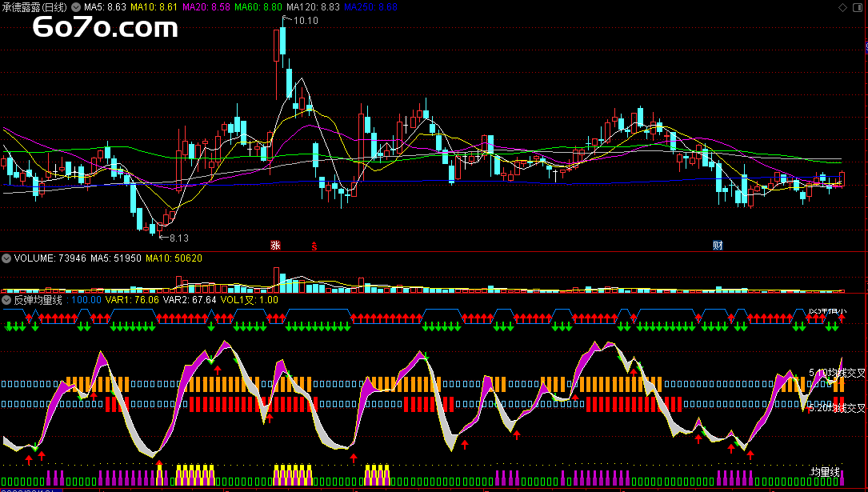
Task: Select the 承德露露(日线) stock title
Action: 34,7
